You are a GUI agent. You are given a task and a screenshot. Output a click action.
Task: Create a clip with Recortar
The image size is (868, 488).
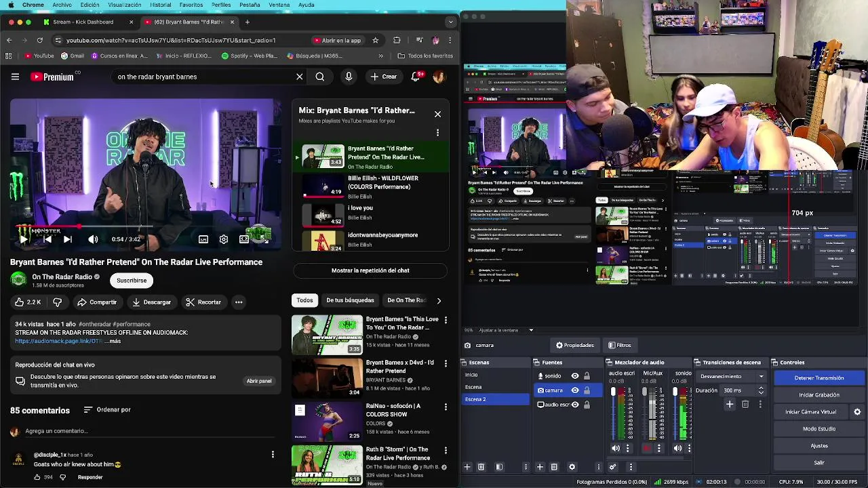204,302
